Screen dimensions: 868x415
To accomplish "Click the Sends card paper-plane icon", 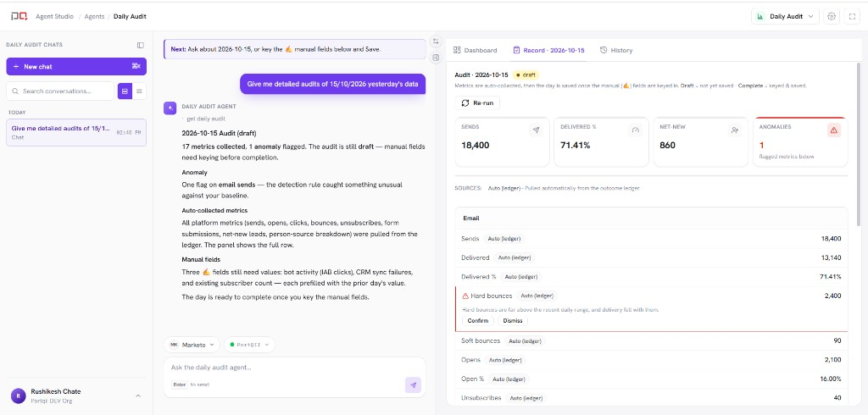I will click(x=536, y=130).
